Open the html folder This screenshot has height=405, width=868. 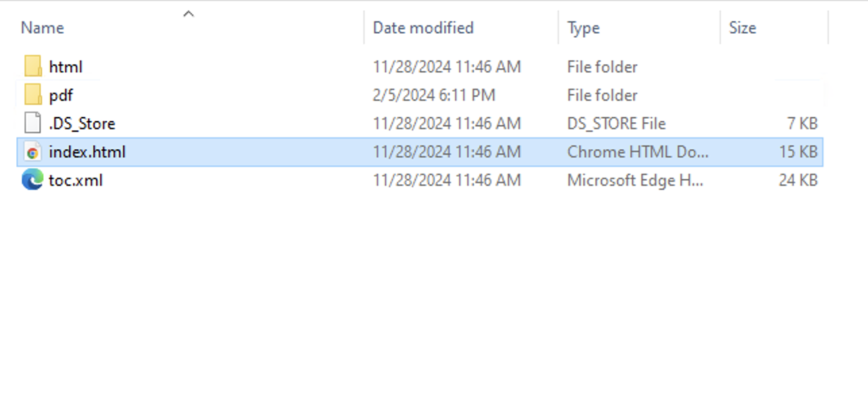point(66,66)
